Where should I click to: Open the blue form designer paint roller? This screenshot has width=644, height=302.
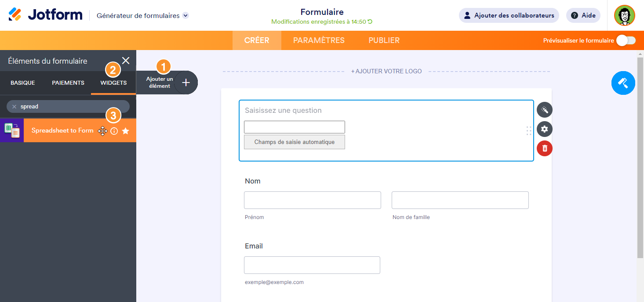(x=623, y=83)
